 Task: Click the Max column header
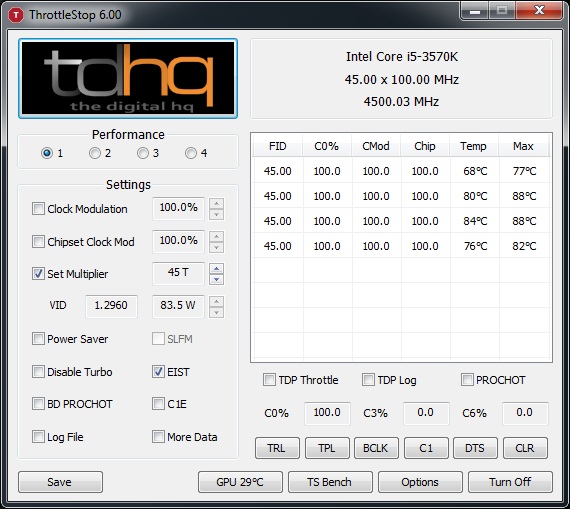[523, 146]
